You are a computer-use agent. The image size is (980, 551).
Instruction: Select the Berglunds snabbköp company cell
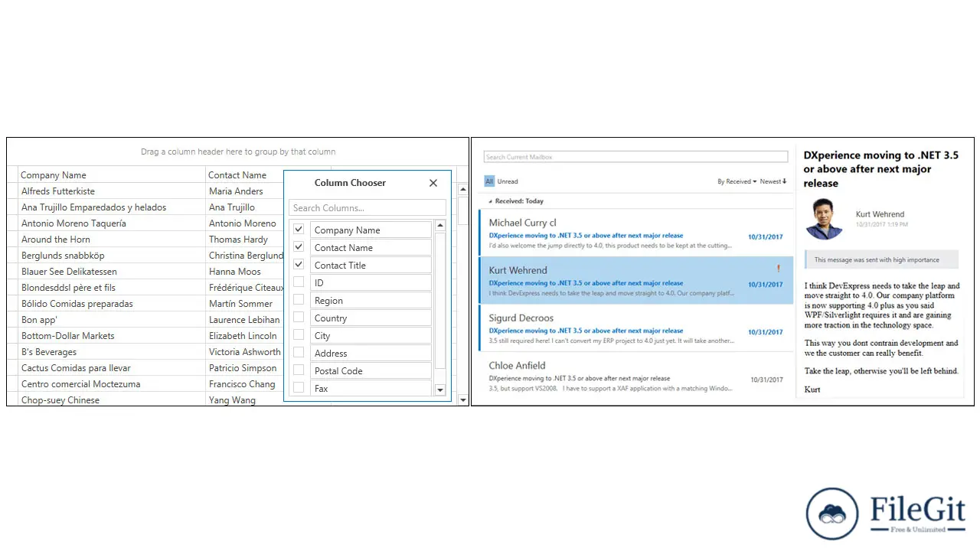coord(112,255)
